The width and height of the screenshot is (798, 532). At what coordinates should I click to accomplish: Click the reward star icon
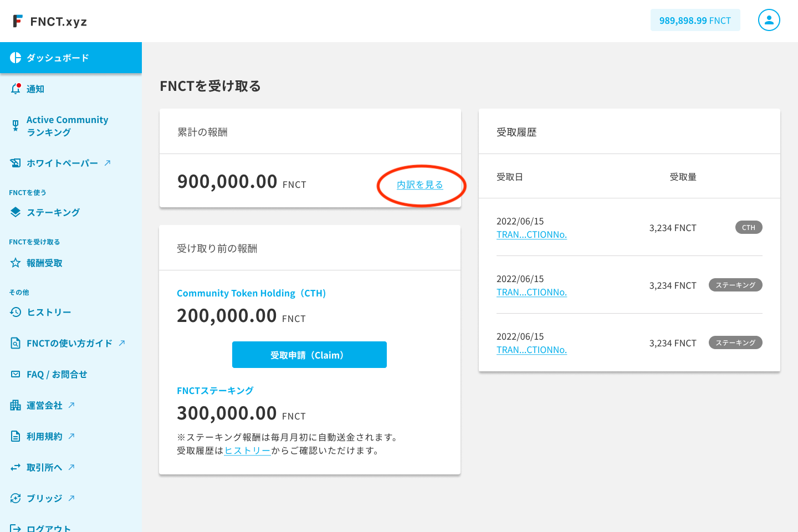16,263
